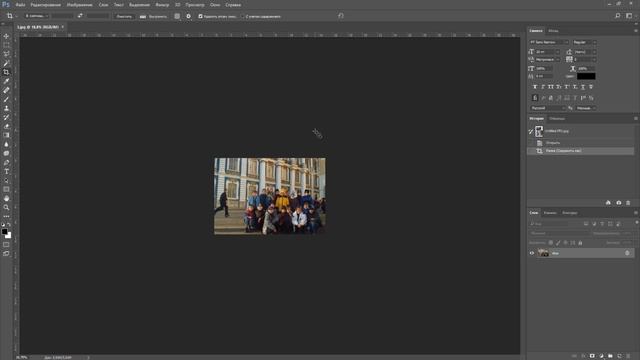Screen dimensions: 640x360
Task: Select the Brush tool
Action: click(x=6, y=99)
